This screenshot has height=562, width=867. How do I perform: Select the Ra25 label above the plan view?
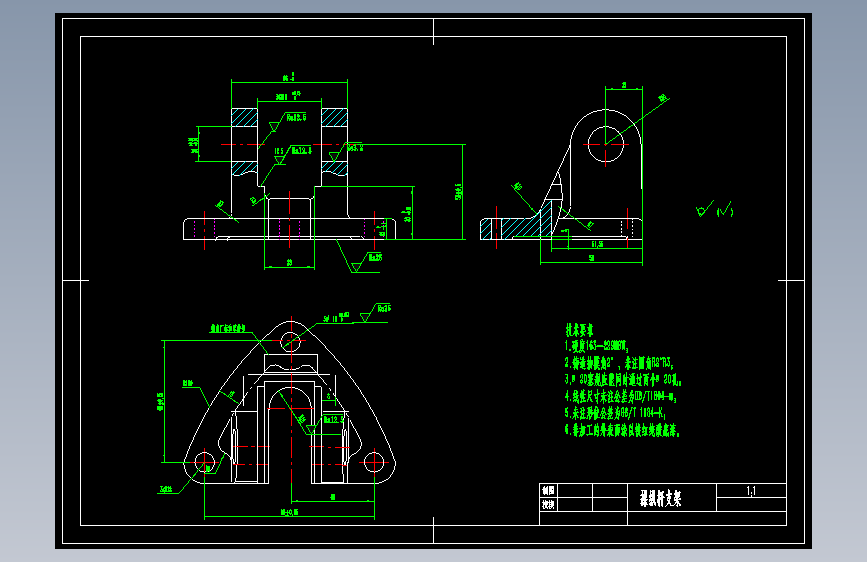[384, 308]
